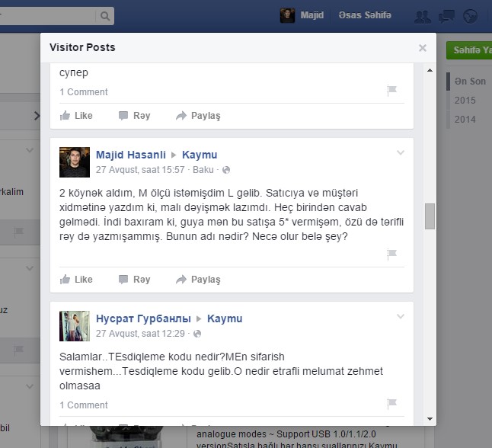Open the notifications globe icon
The width and height of the screenshot is (492, 448).
(471, 16)
